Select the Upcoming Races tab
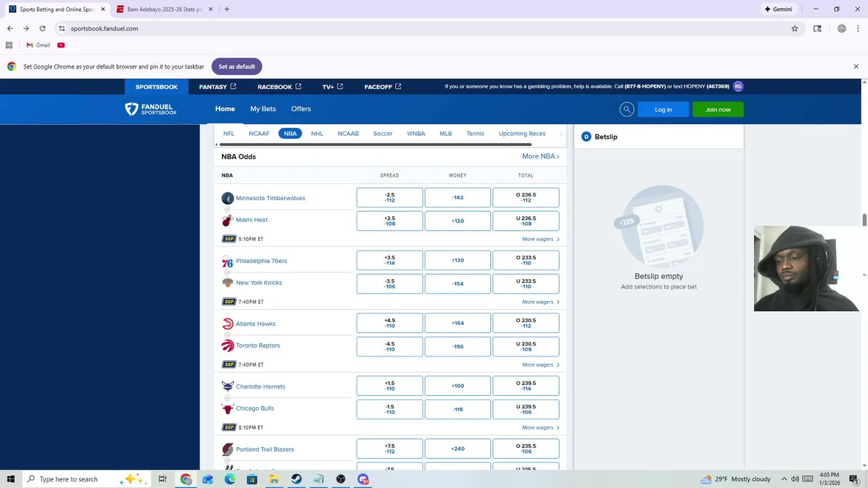Viewport: 868px width, 488px height. click(x=522, y=134)
